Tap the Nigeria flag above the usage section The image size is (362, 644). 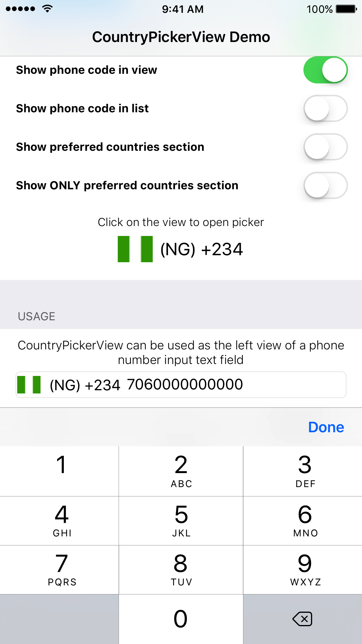[135, 249]
